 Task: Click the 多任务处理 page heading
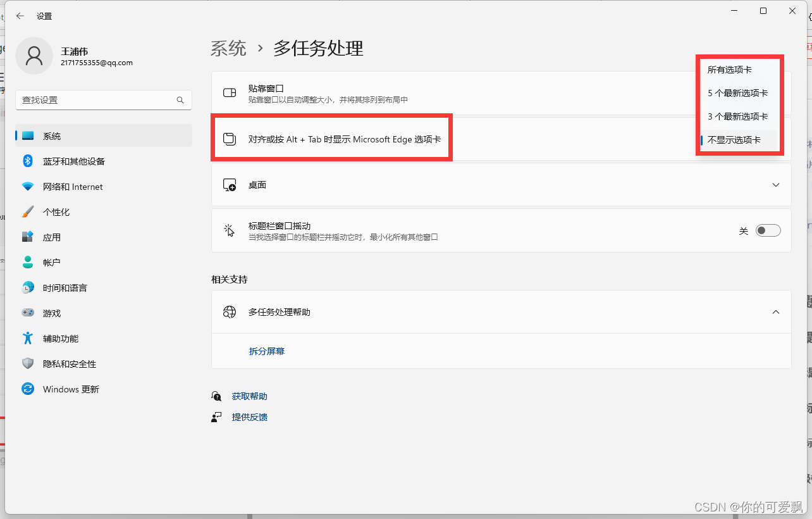point(318,48)
